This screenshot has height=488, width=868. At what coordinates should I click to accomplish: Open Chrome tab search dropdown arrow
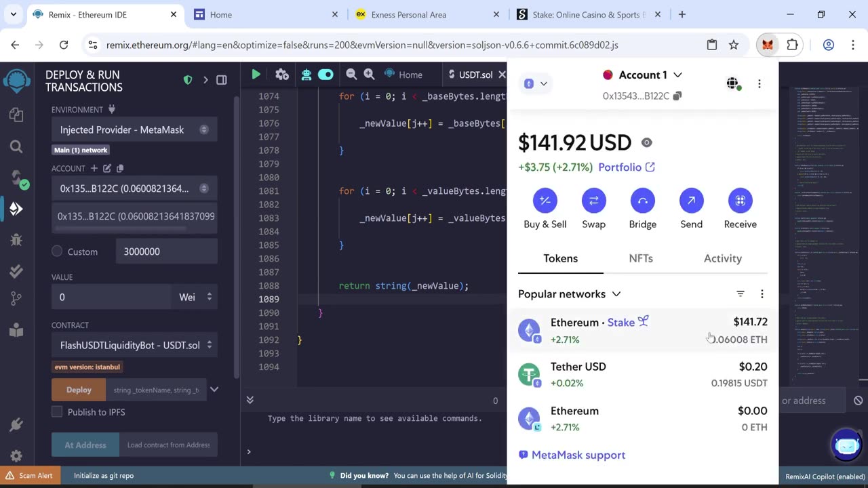[x=14, y=14]
